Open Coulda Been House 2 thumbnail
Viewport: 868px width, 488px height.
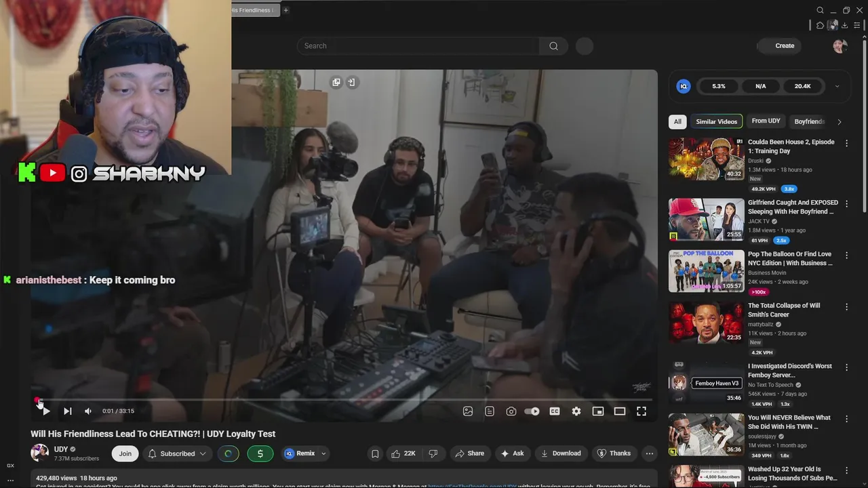[706, 159]
